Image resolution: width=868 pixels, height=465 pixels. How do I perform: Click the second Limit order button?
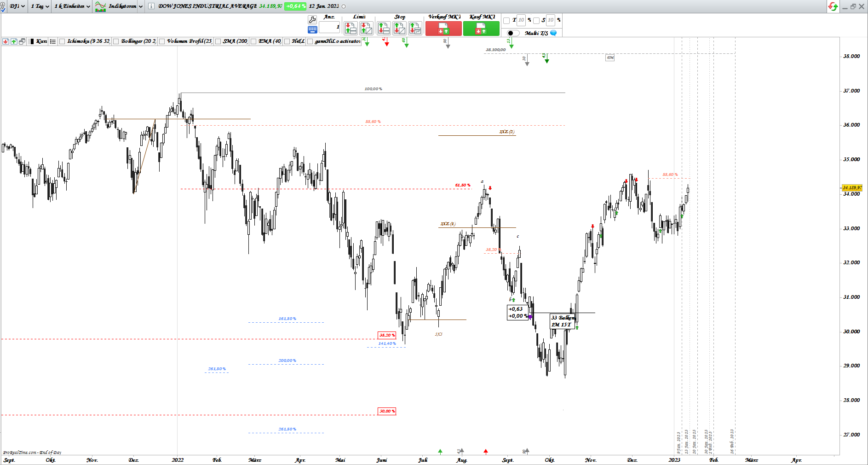pos(366,29)
